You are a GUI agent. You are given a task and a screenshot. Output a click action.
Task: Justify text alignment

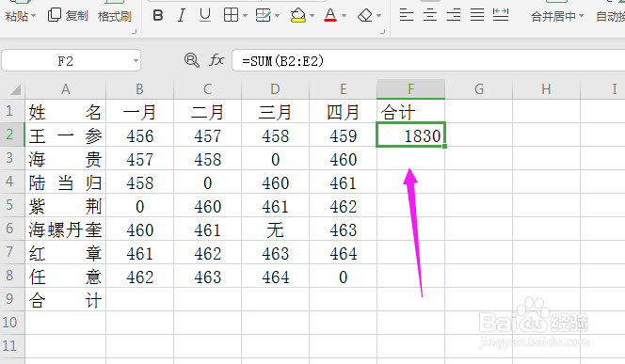point(477,15)
